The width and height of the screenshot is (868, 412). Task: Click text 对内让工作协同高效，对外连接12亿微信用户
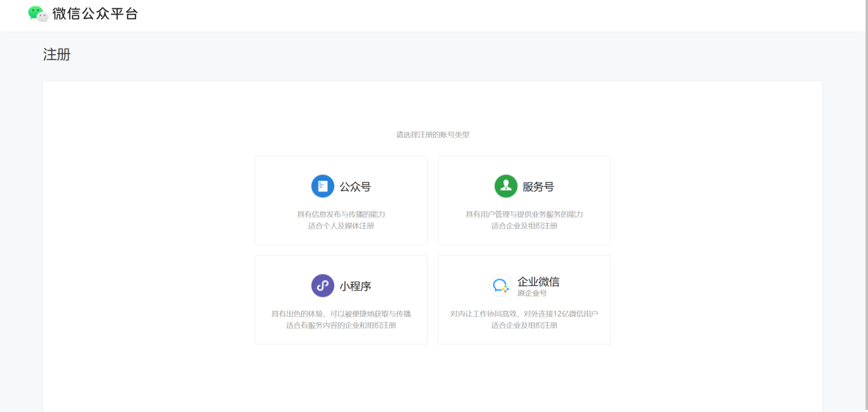[x=524, y=313]
